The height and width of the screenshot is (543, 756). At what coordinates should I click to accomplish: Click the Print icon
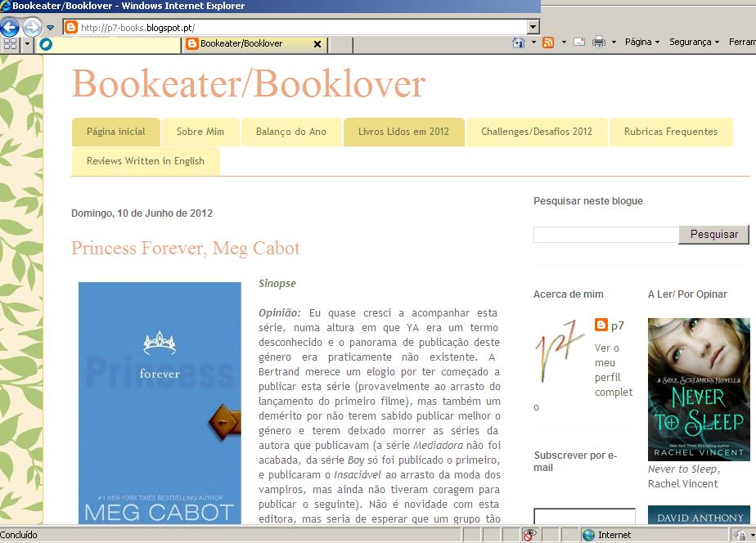pos(599,43)
